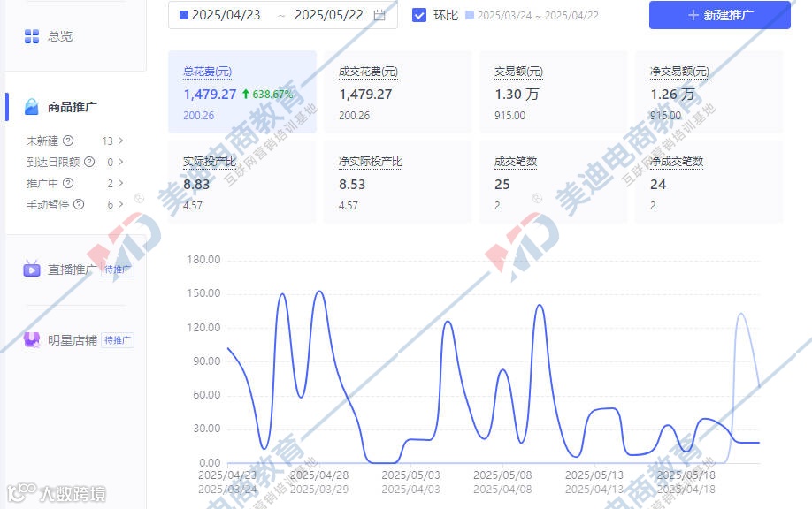Show help tooltip next to 到达日限额
This screenshot has width=812, height=509.
coord(89,162)
